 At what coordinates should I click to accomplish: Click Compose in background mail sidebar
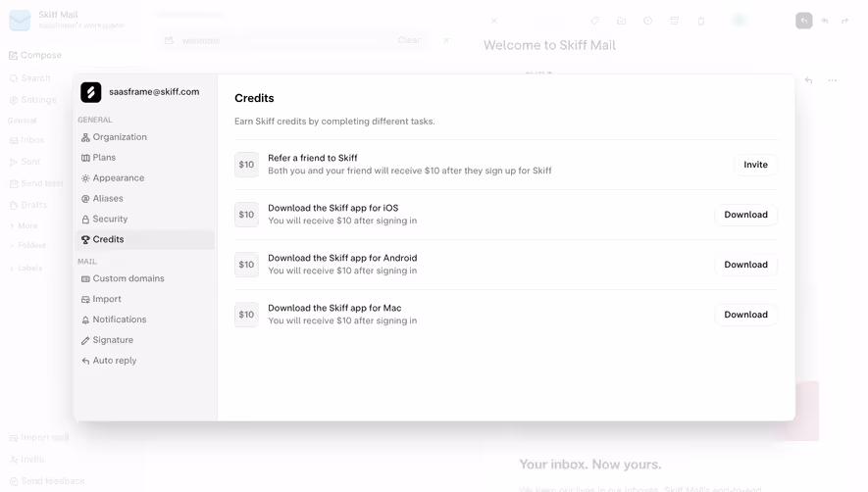coord(35,55)
